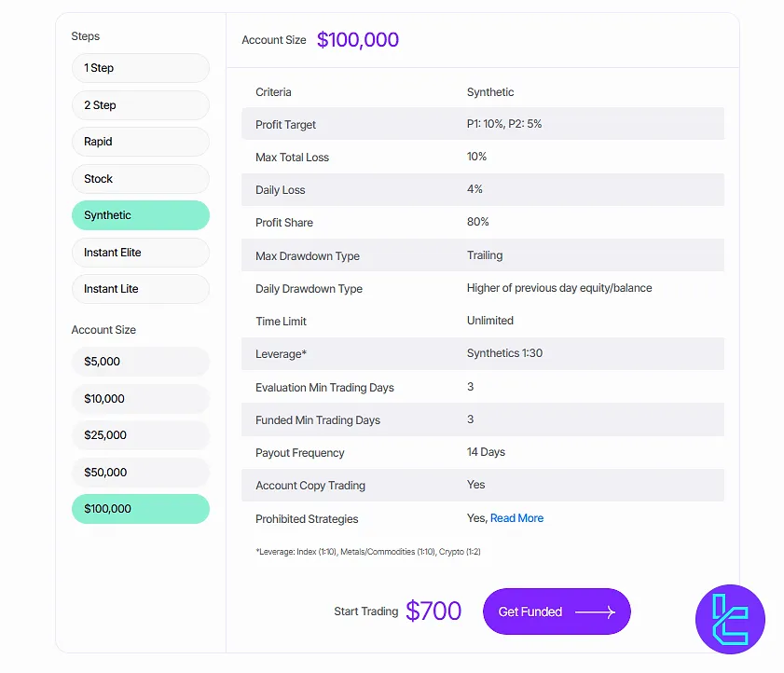
Task: Choose the Stock step type
Action: point(140,179)
